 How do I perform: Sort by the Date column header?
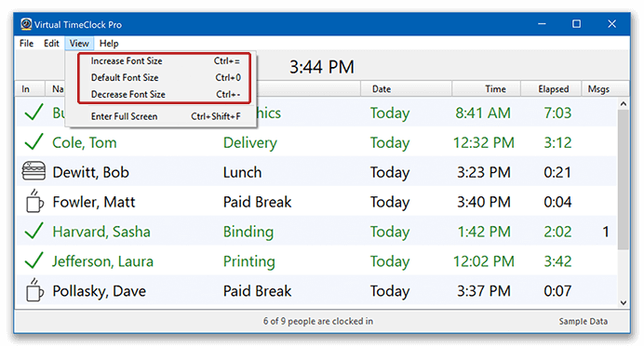click(406, 88)
